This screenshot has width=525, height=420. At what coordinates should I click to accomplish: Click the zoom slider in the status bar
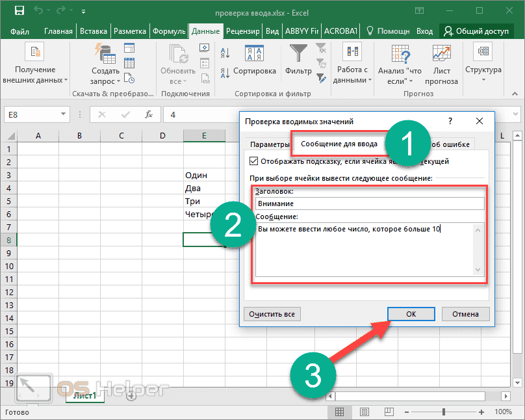444,412
